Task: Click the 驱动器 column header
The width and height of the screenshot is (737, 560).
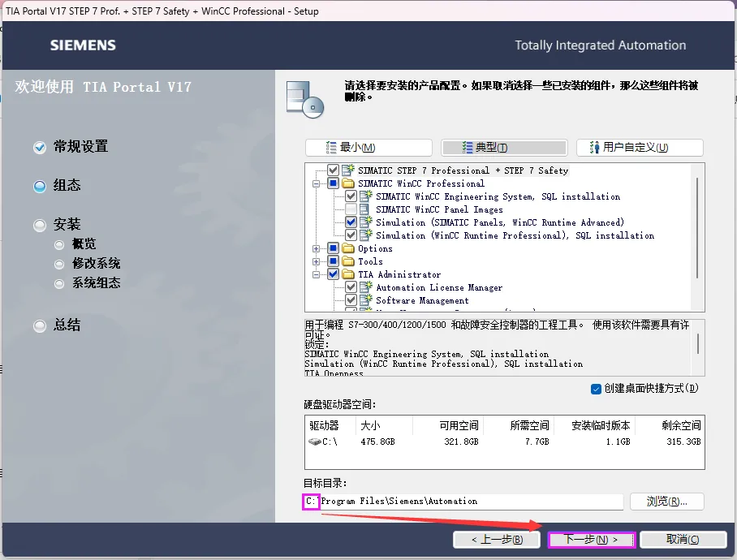Action: pyautogui.click(x=330, y=425)
